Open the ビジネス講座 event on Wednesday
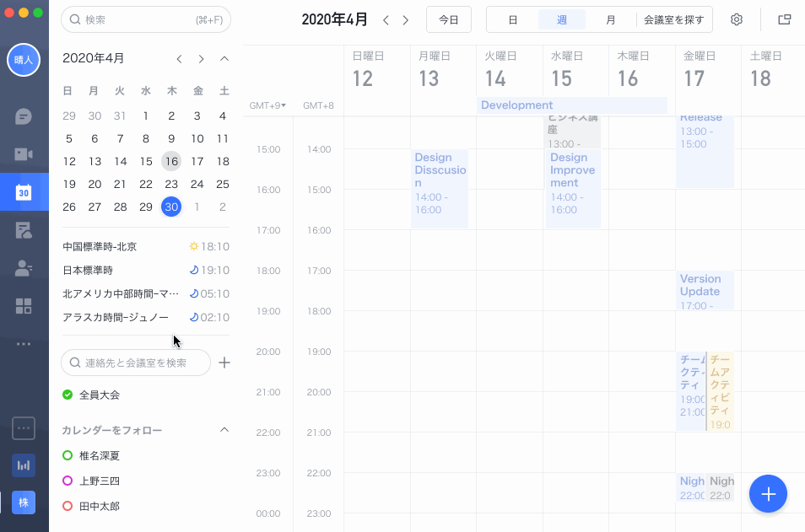The width and height of the screenshot is (805, 532). 573,132
